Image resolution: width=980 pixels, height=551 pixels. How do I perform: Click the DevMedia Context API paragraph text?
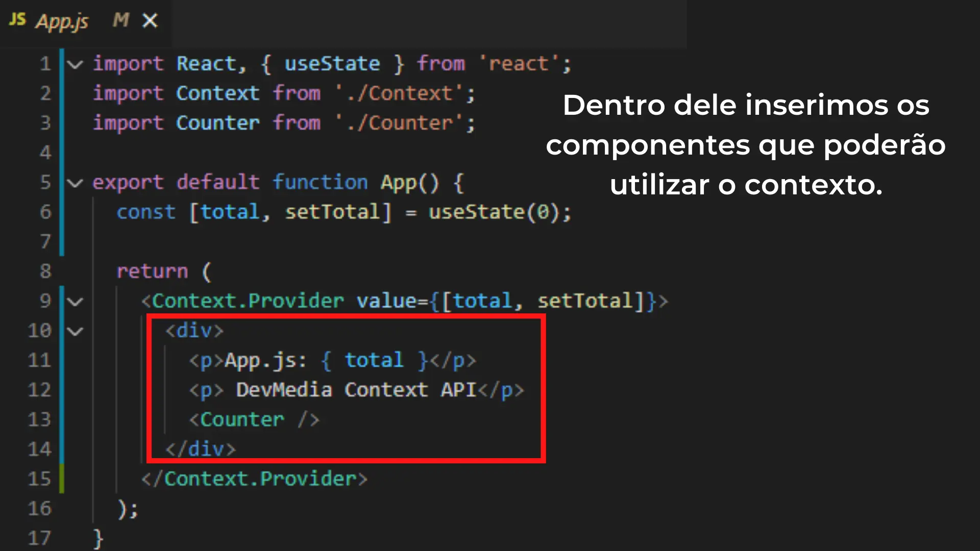pos(356,390)
